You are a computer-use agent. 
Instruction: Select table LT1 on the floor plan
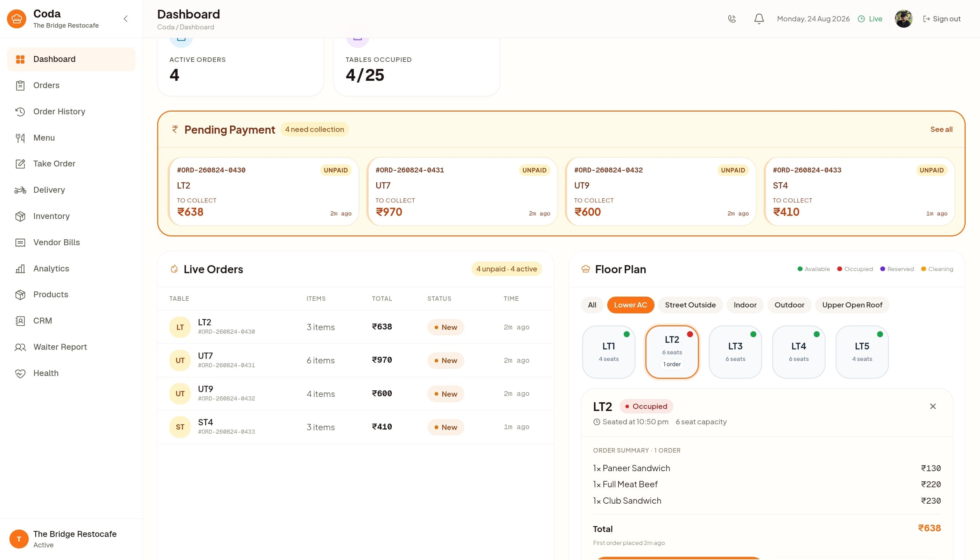click(x=608, y=352)
